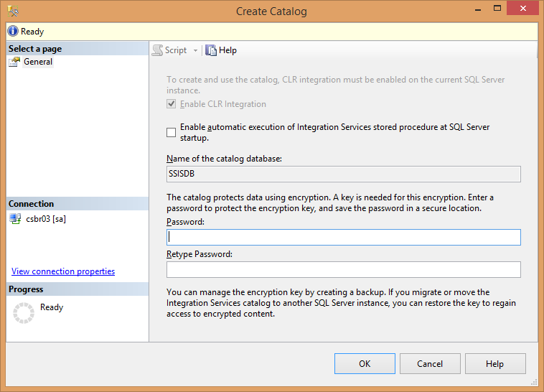Select the General page

pos(38,62)
